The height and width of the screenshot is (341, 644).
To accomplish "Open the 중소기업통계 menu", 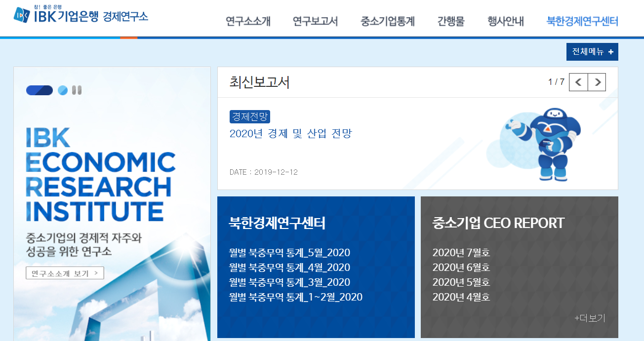I will [388, 21].
